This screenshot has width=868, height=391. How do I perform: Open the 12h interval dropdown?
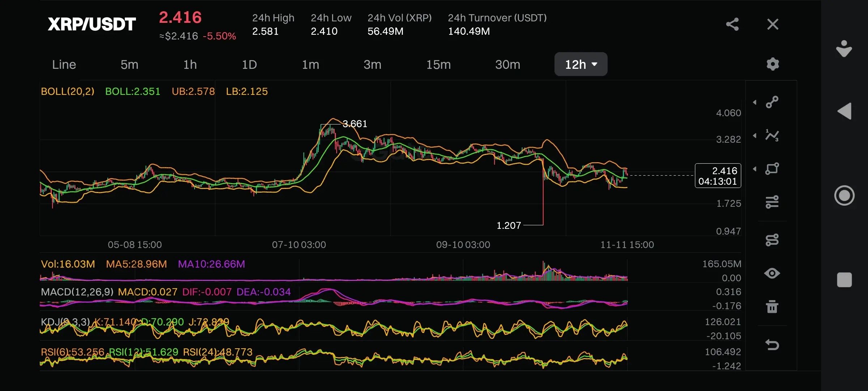click(x=580, y=64)
